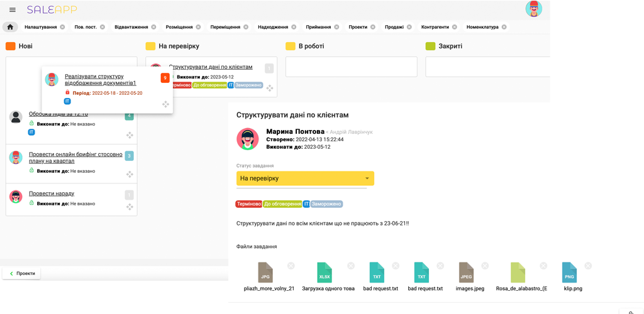Click the green lock on Провести нараду
644x314 pixels.
[x=31, y=203]
